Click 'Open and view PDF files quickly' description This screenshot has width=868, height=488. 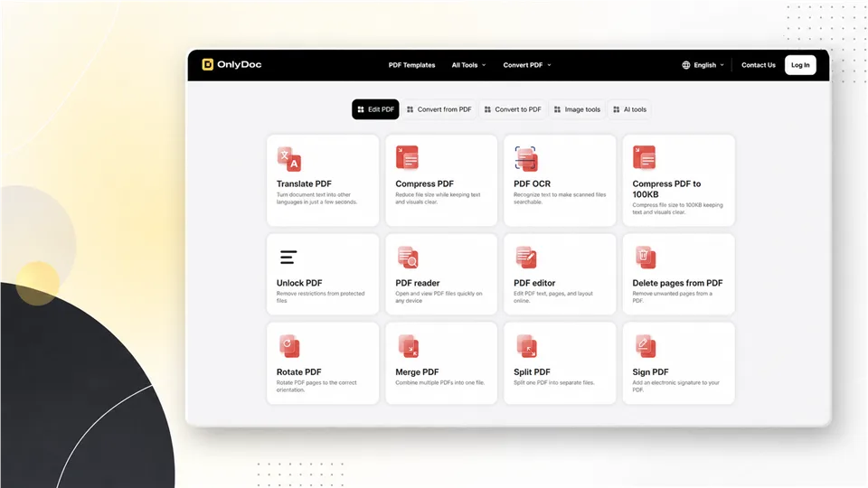tap(439, 297)
